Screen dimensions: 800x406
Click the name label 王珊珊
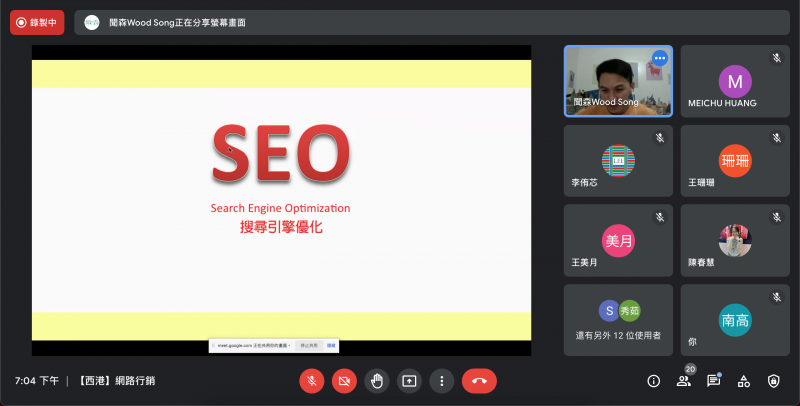(701, 183)
